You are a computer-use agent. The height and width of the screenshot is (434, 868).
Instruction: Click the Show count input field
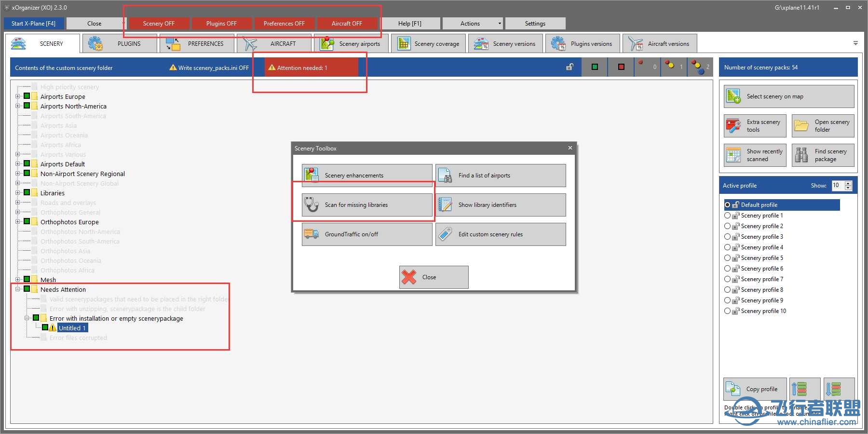(838, 186)
